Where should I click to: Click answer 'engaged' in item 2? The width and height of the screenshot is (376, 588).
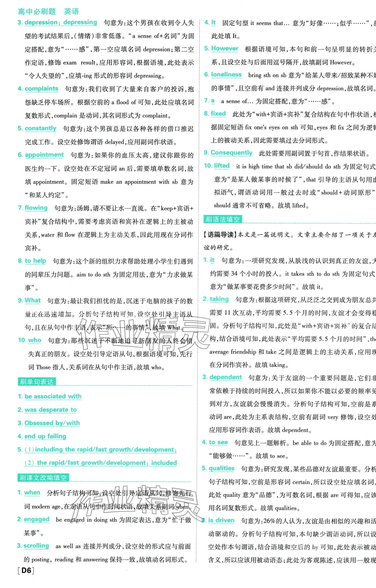pos(37,519)
